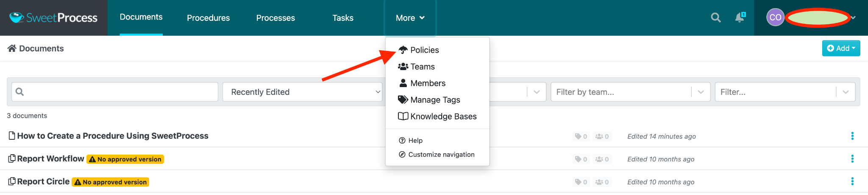Open three-dot menu for Report Circle
Viewport: 868px width, 195px height.
(x=852, y=182)
